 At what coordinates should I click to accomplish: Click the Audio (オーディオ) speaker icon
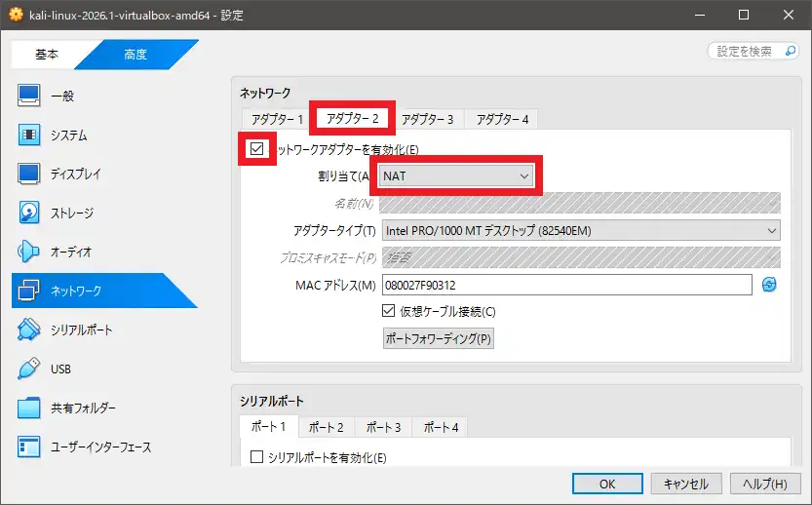tap(28, 252)
